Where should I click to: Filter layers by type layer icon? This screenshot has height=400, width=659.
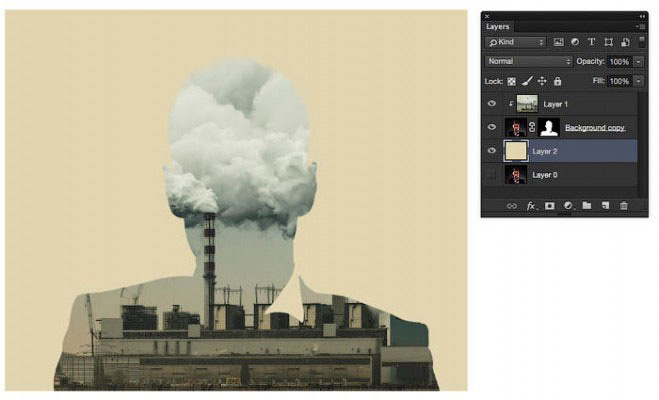coord(591,42)
